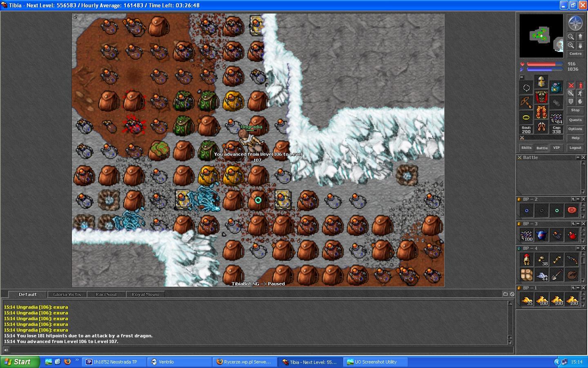Minimize the BP – 2 container
The width and height of the screenshot is (588, 368).
click(x=578, y=199)
